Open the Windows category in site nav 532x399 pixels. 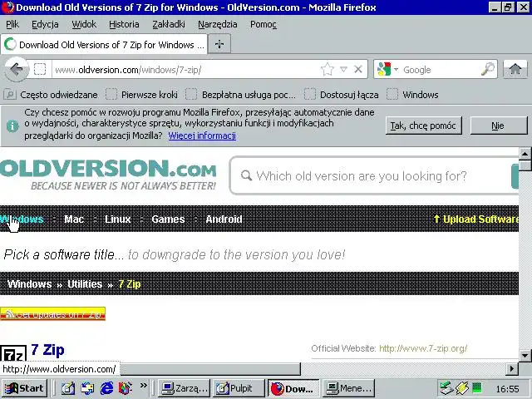pyautogui.click(x=22, y=219)
